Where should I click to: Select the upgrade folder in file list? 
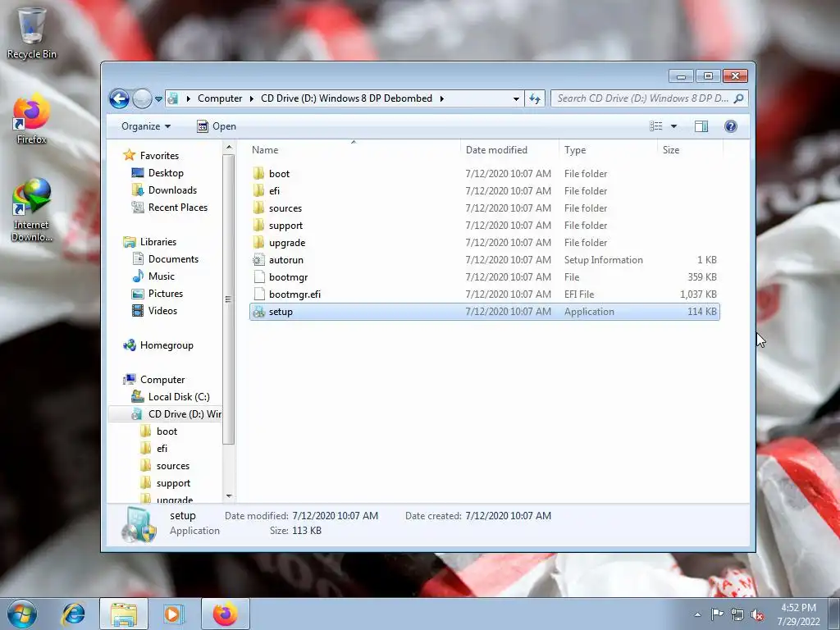484,243
